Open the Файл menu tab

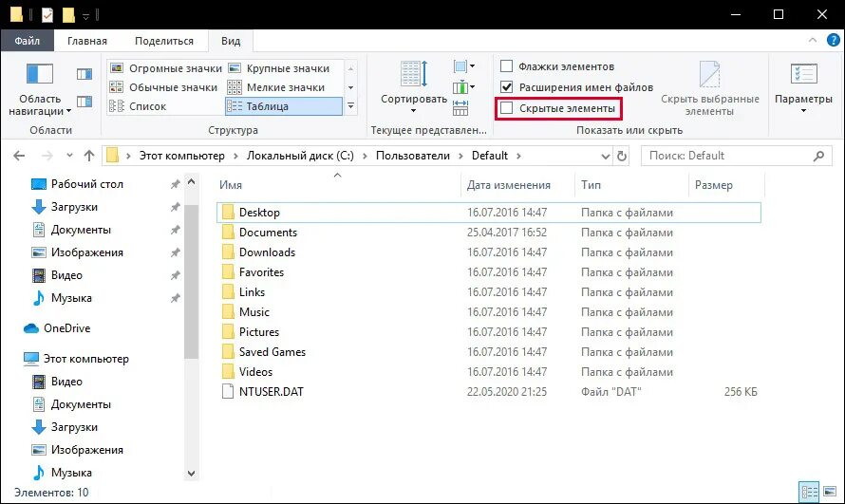point(27,41)
